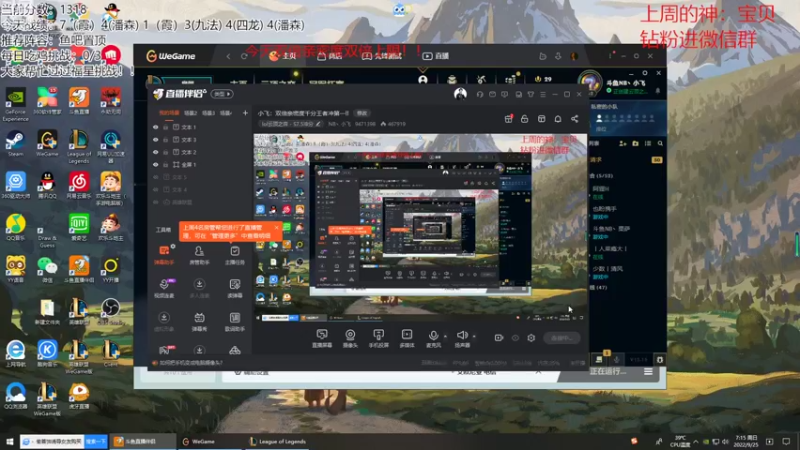Open the gift box icon in room header

tap(509, 119)
